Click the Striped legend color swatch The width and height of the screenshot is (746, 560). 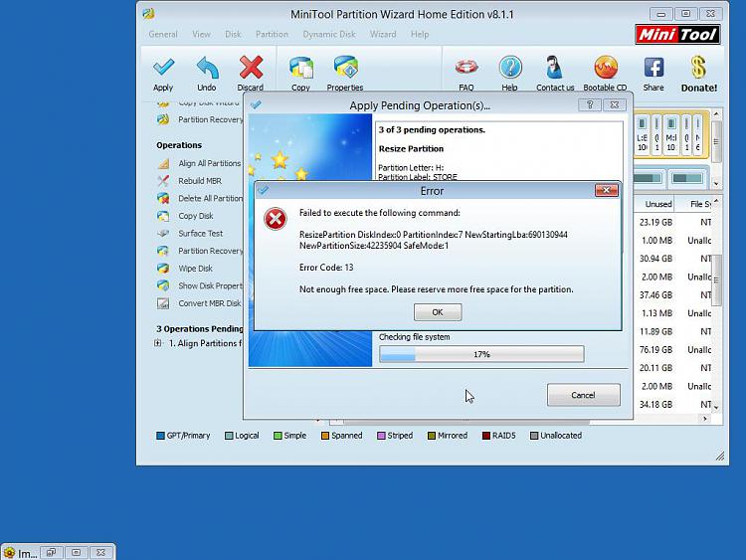point(381,436)
